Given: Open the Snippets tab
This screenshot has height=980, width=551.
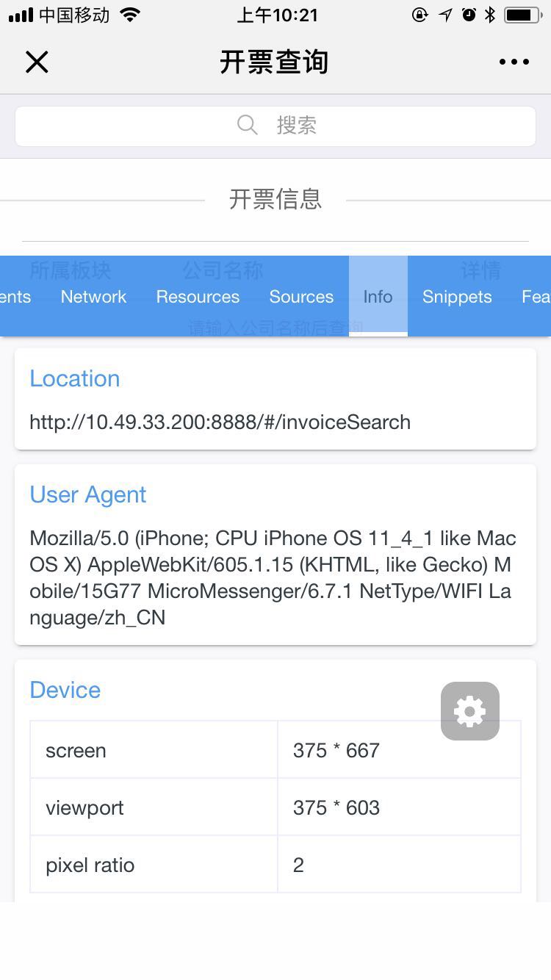Looking at the screenshot, I should pyautogui.click(x=457, y=297).
